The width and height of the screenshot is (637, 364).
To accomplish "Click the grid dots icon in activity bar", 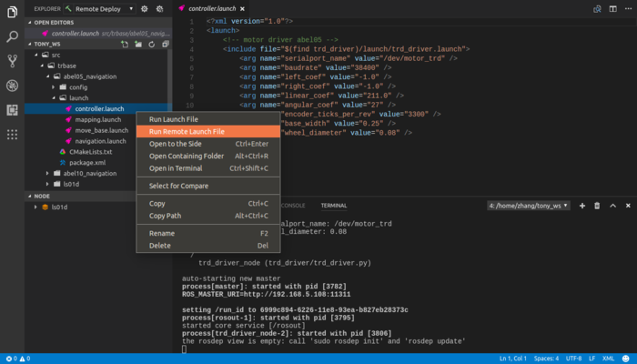I will [12, 135].
